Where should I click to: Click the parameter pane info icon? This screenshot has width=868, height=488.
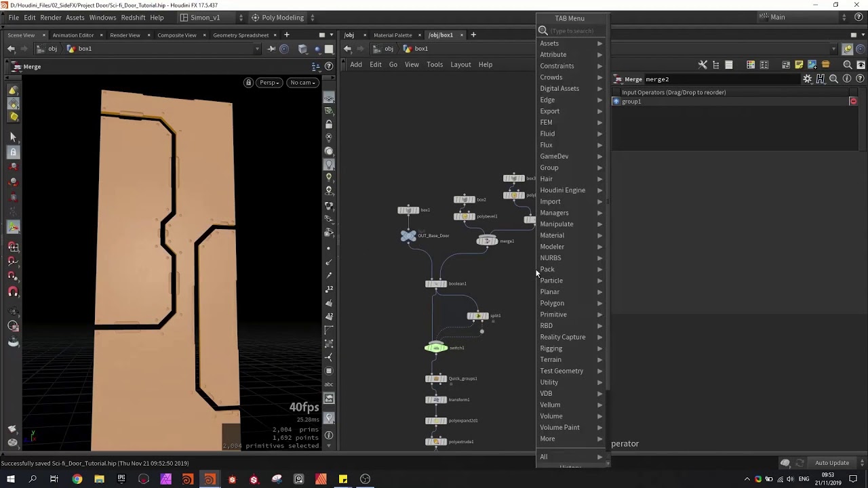(x=847, y=79)
